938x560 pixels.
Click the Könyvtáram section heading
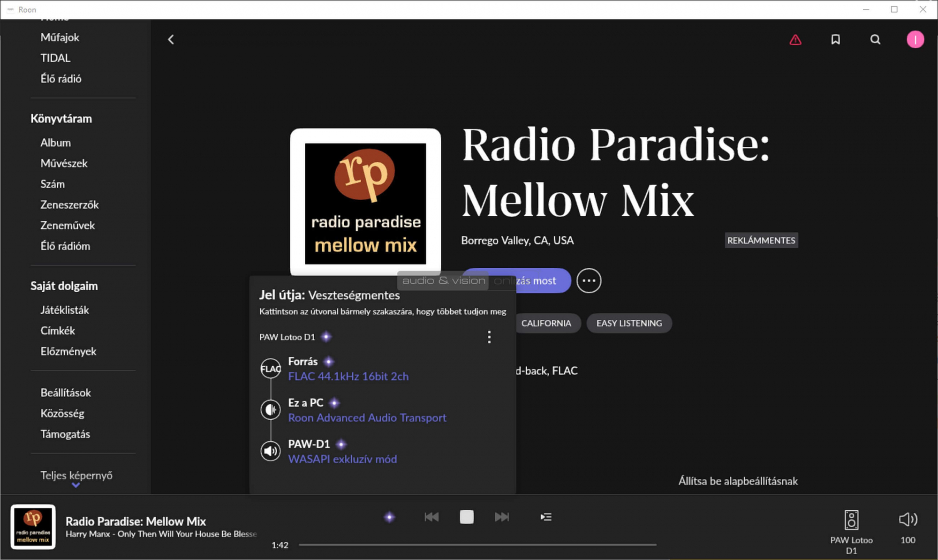point(61,119)
